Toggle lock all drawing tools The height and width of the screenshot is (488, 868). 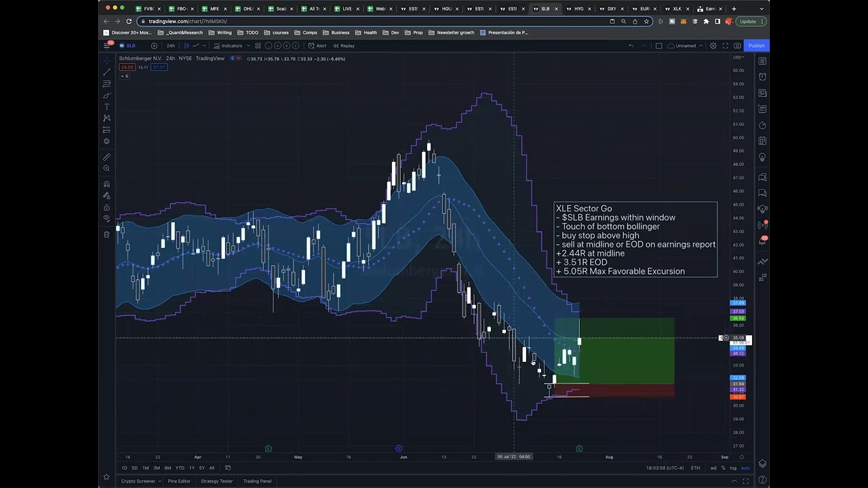tap(106, 207)
